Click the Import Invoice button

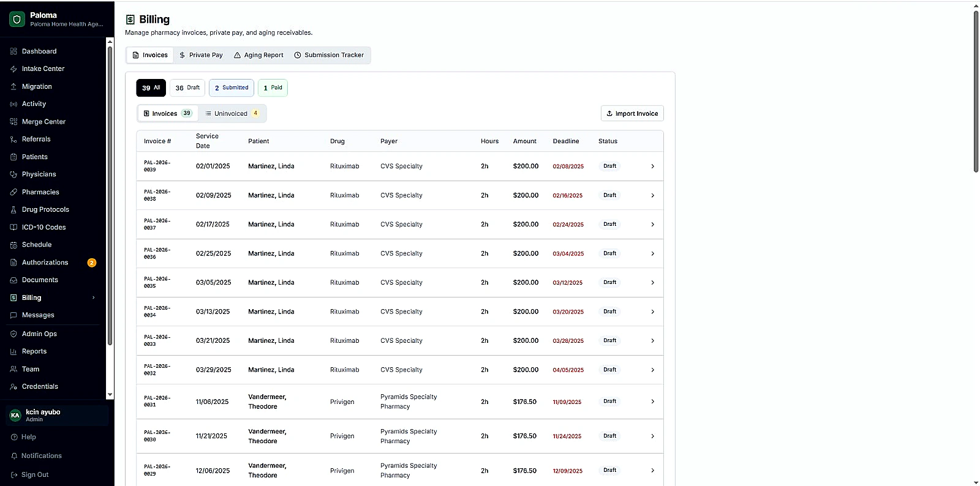[632, 114]
